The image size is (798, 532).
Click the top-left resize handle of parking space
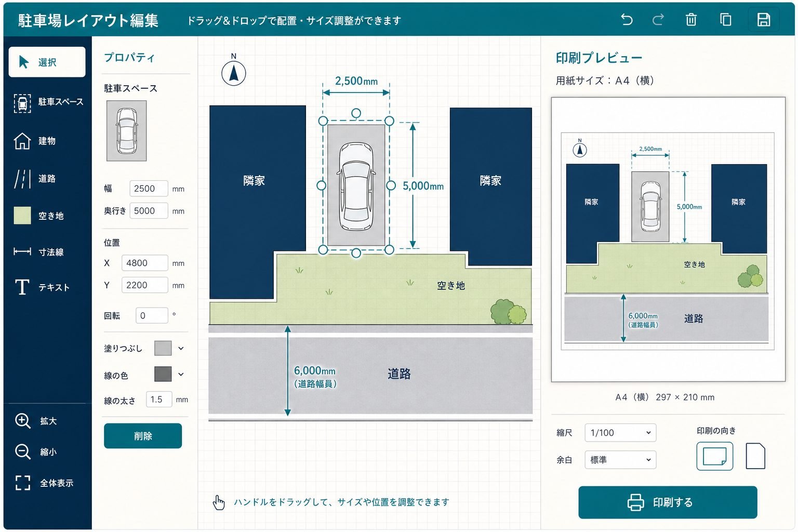pyautogui.click(x=323, y=121)
